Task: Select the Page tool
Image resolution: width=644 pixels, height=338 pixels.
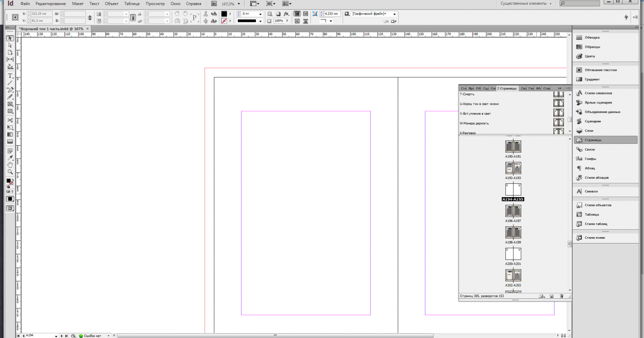Action: (x=10, y=52)
